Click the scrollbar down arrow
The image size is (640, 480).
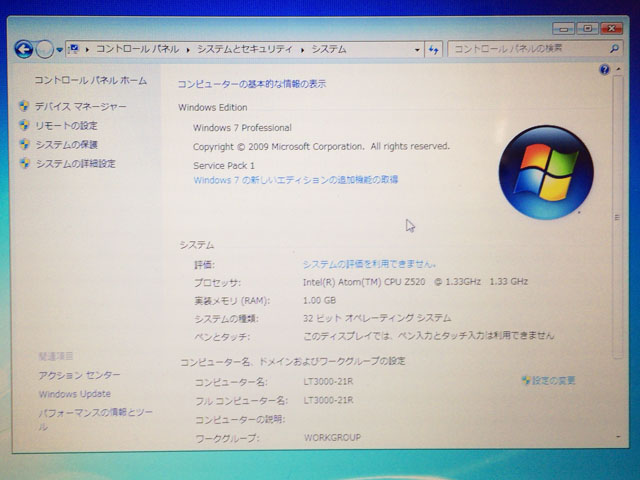click(618, 438)
